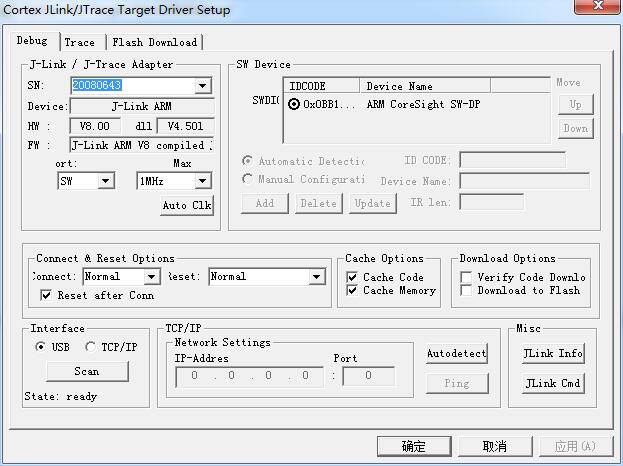Click the HW version V8.00 field

tap(95, 126)
